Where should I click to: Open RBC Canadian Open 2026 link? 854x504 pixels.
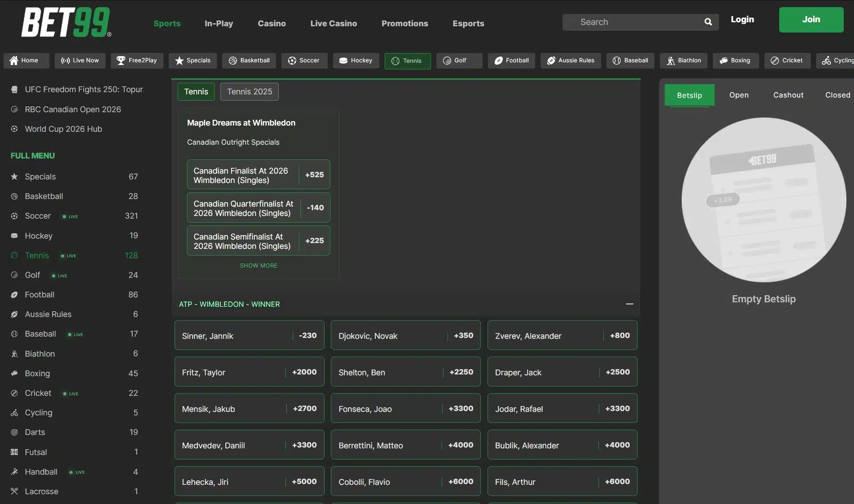(x=73, y=110)
